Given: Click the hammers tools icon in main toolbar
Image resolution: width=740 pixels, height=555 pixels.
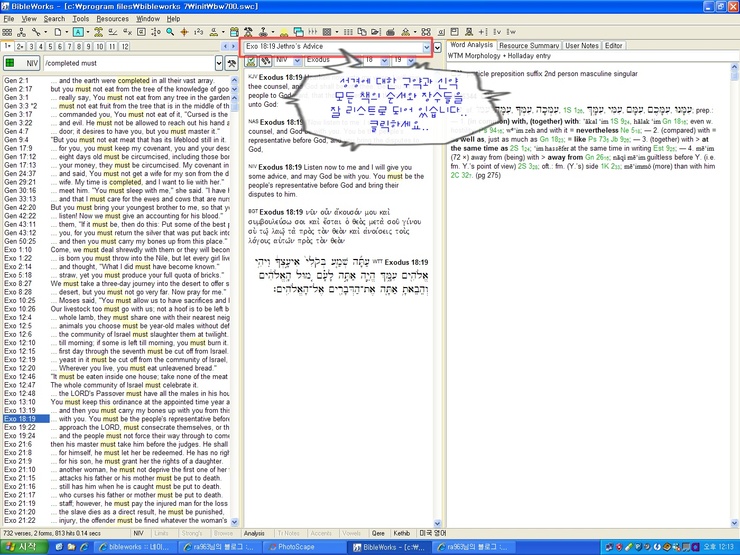Looking at the screenshot, I should point(248,32).
